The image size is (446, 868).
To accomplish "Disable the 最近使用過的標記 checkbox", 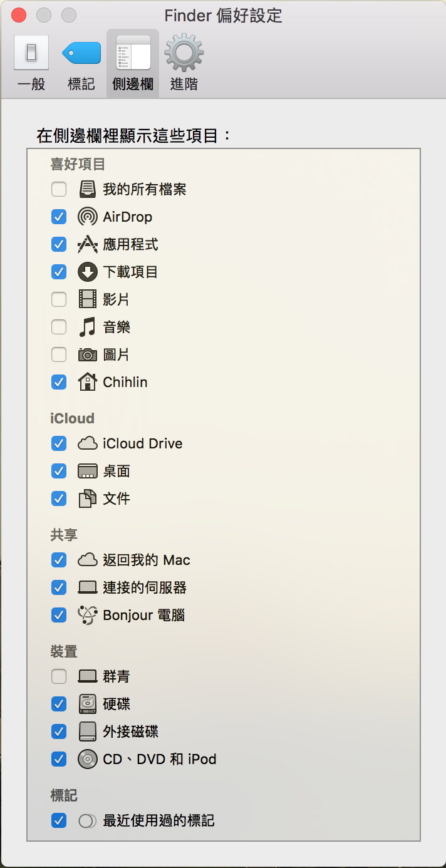I will pyautogui.click(x=59, y=820).
